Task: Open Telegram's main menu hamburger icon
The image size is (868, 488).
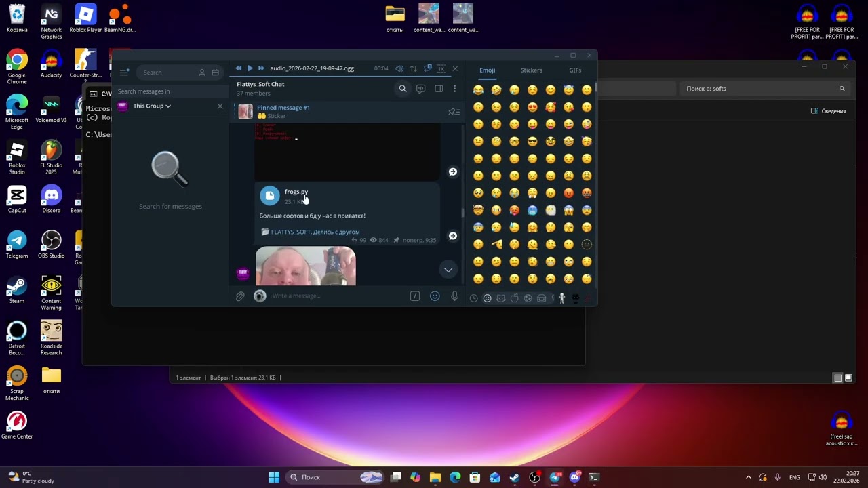Action: [124, 73]
